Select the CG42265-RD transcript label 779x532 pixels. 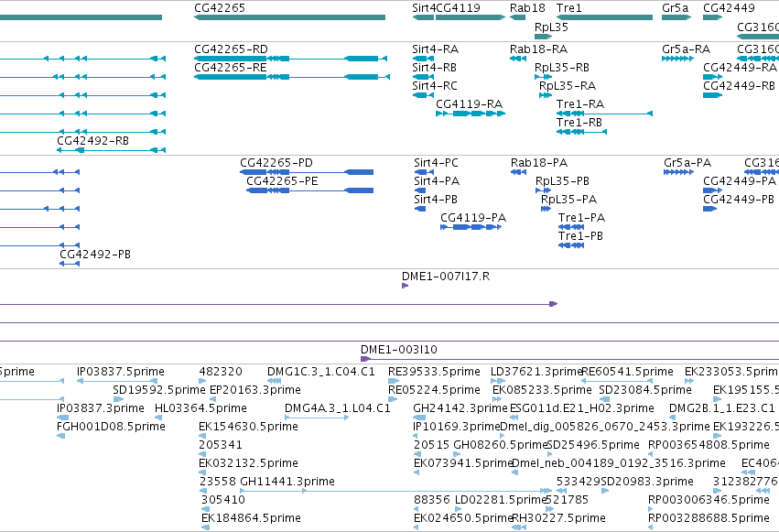[x=231, y=49]
